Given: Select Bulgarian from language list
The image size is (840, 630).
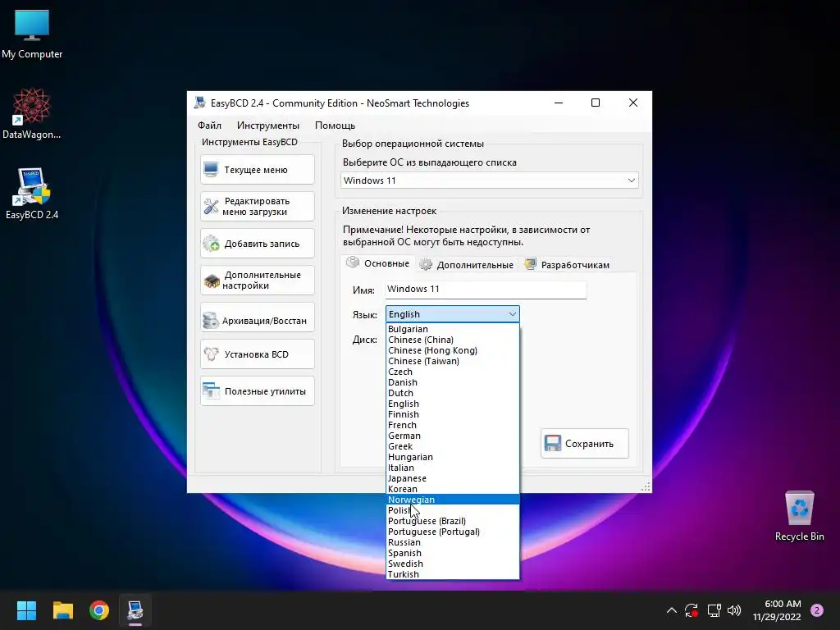Looking at the screenshot, I should click(x=453, y=329).
